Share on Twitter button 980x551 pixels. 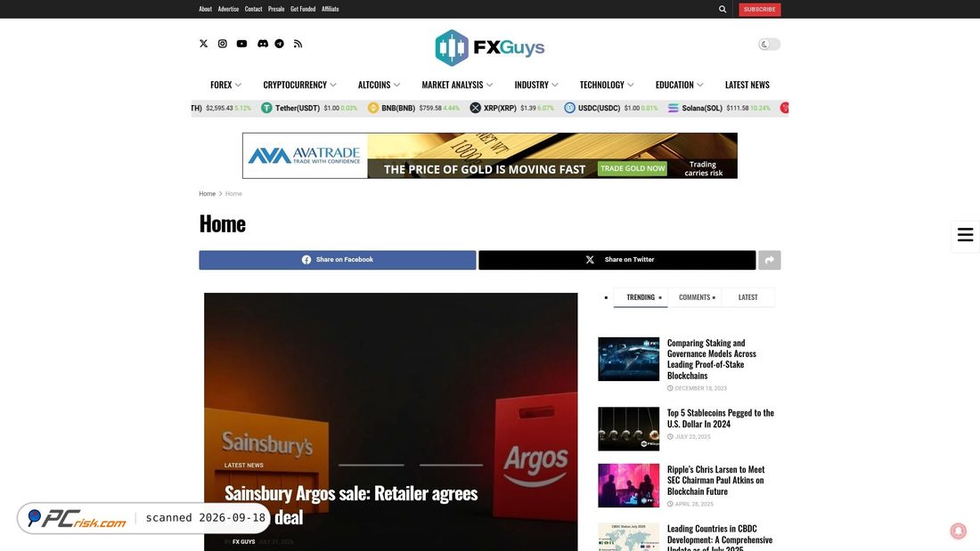click(617, 260)
